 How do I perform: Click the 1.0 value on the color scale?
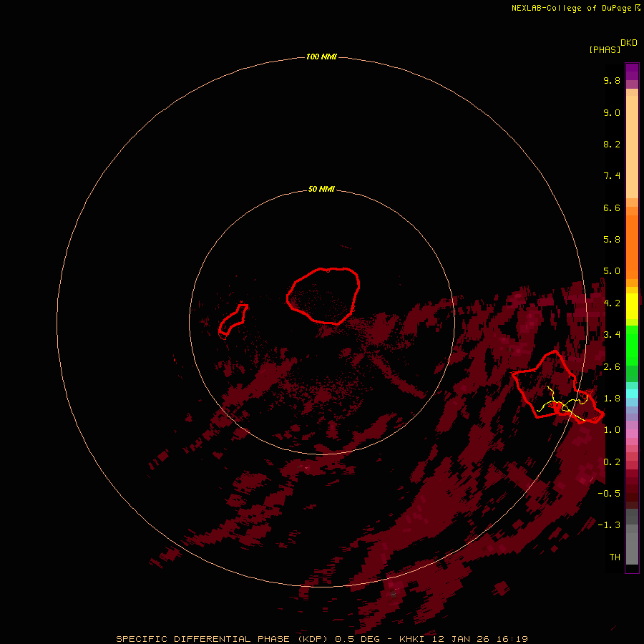point(612,430)
